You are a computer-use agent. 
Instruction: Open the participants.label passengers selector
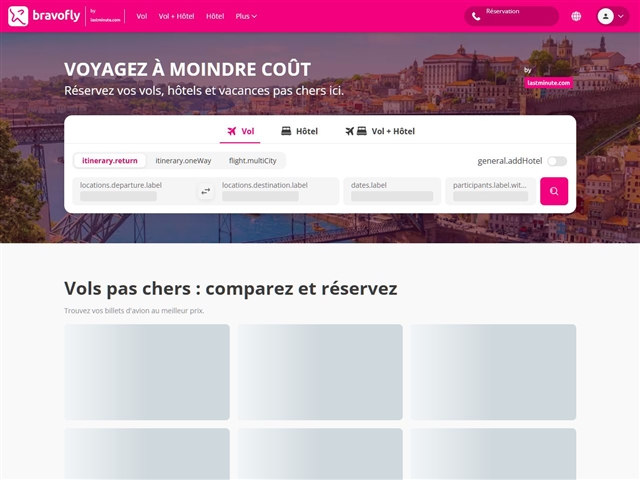point(490,191)
